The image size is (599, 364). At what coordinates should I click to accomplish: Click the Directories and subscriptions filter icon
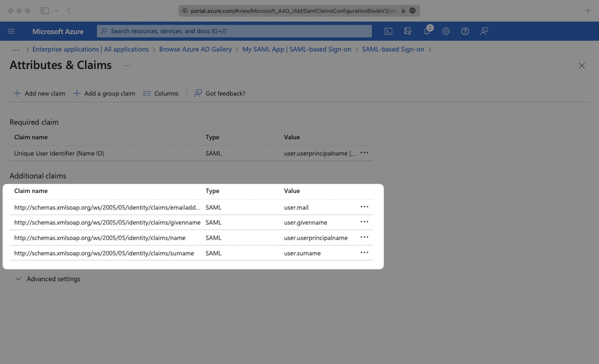[407, 31]
